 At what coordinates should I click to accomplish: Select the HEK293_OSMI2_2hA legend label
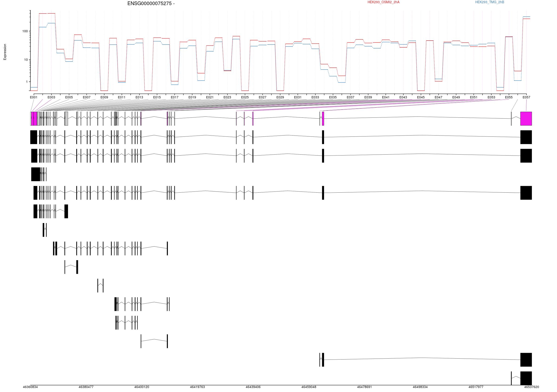coord(383,2)
